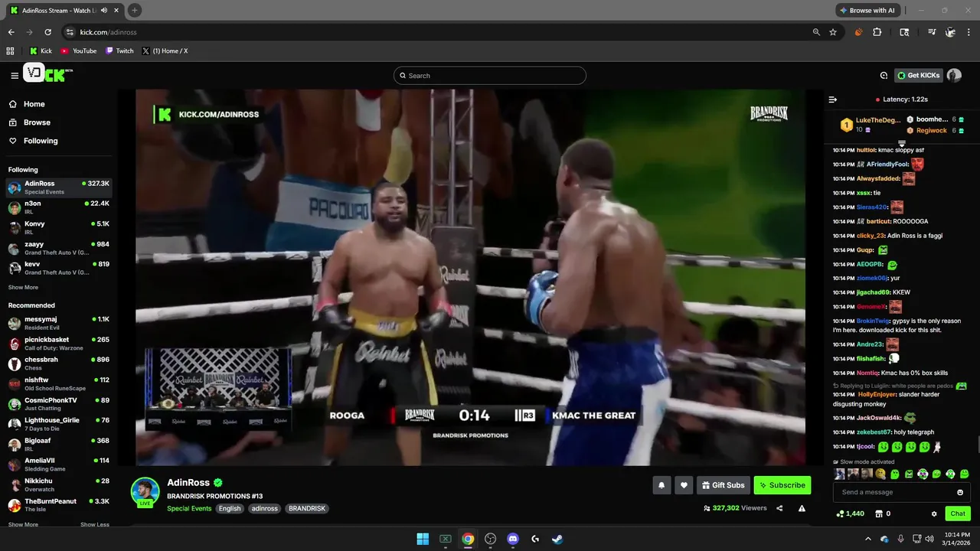
Task: Click the yellow emote in quick emote row
Action: (x=880, y=474)
